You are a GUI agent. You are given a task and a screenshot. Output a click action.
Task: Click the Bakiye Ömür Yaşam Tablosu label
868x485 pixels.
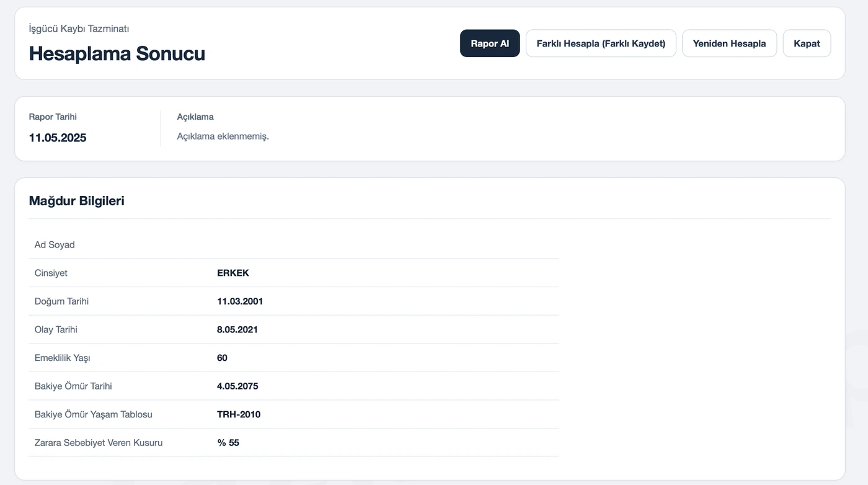point(94,414)
